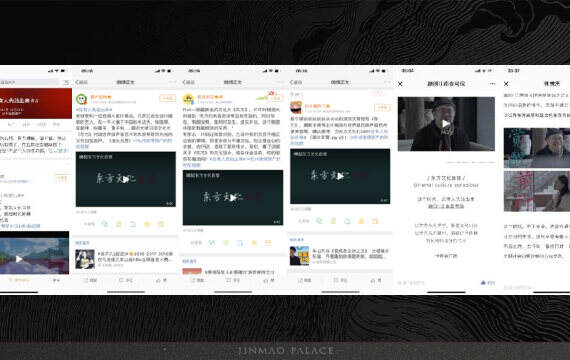Image resolution: width=570 pixels, height=360 pixels.
Task: Share green-avatar post via orange icon
Action: (x=161, y=224)
